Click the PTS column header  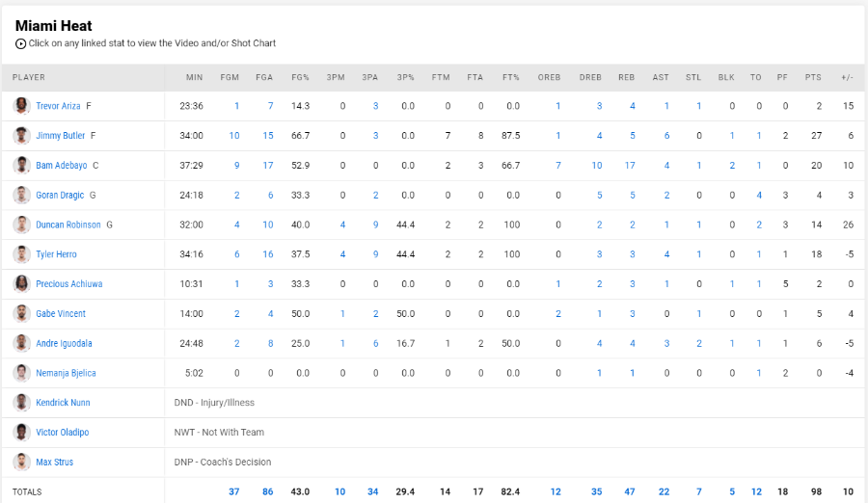tap(813, 77)
